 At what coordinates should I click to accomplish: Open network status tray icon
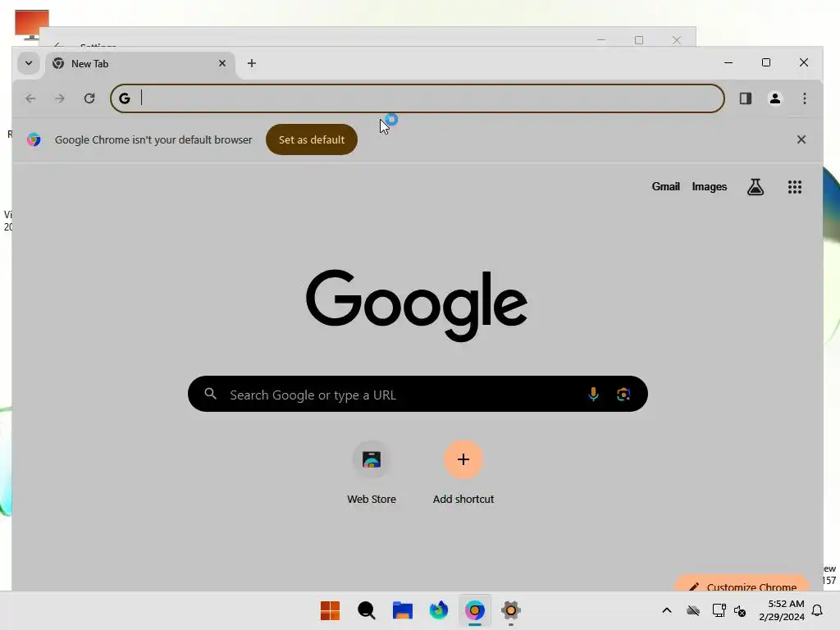(x=719, y=610)
